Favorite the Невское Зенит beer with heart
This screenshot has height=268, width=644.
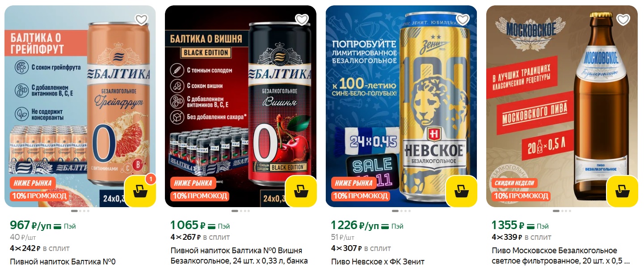(463, 19)
